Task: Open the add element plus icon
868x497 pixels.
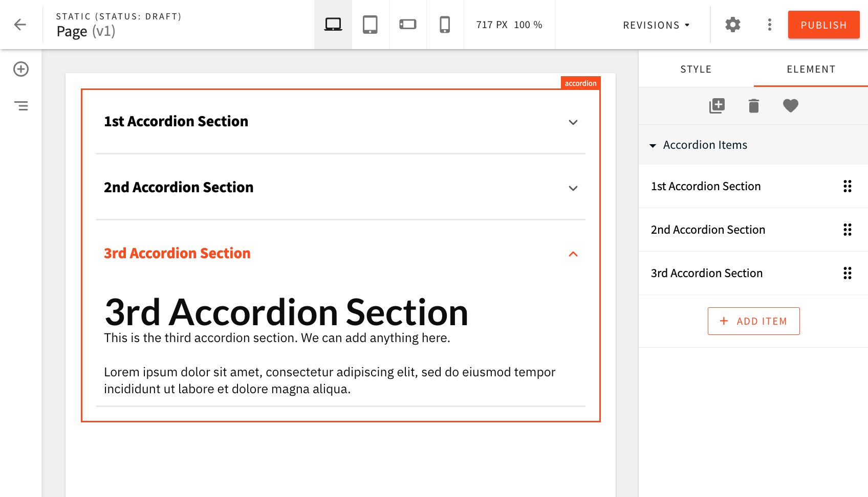Action: (20, 69)
